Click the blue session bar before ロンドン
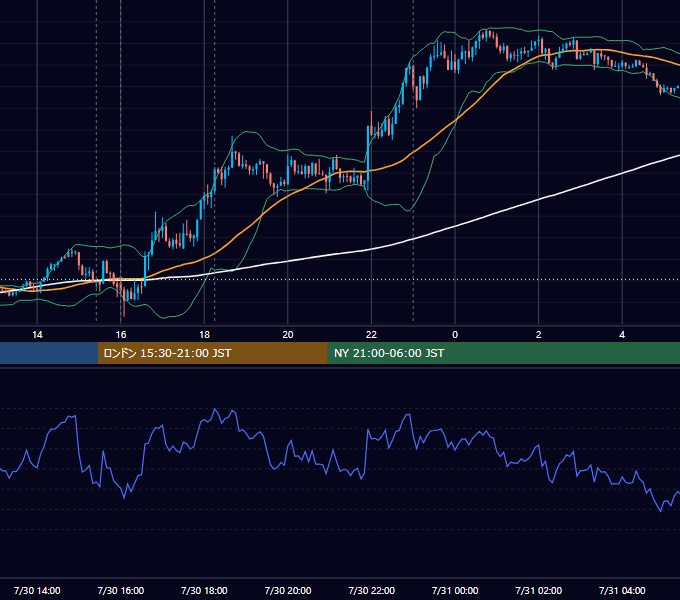 click(49, 353)
